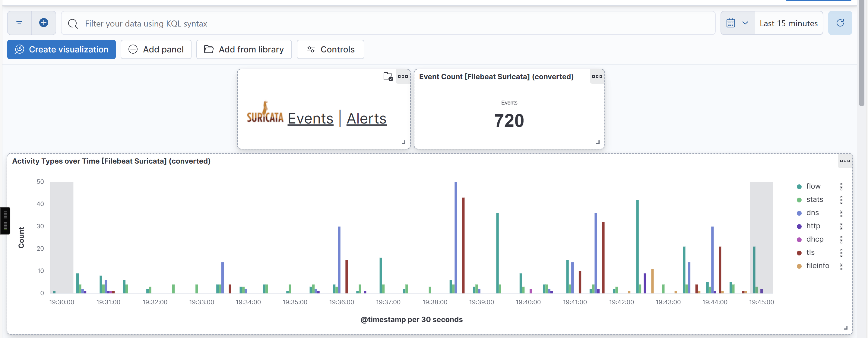Image resolution: width=868 pixels, height=338 pixels.
Task: Click the refresh query icon
Action: click(840, 23)
